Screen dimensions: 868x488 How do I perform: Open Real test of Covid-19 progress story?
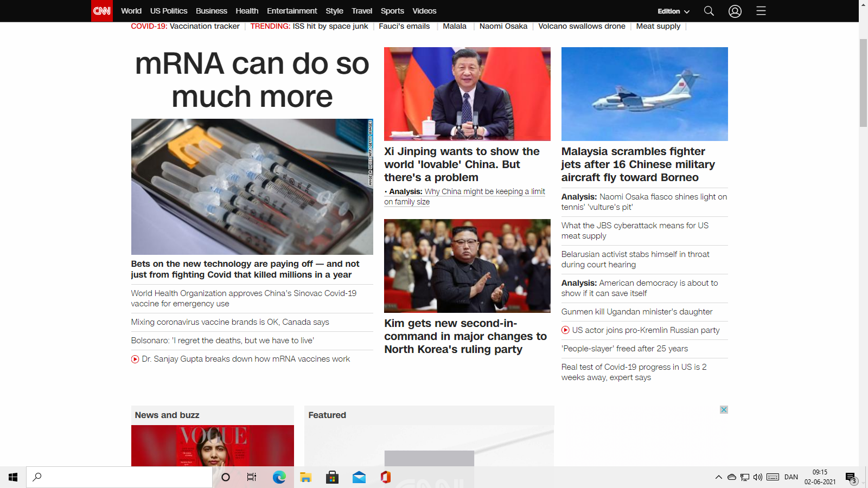pyautogui.click(x=634, y=372)
